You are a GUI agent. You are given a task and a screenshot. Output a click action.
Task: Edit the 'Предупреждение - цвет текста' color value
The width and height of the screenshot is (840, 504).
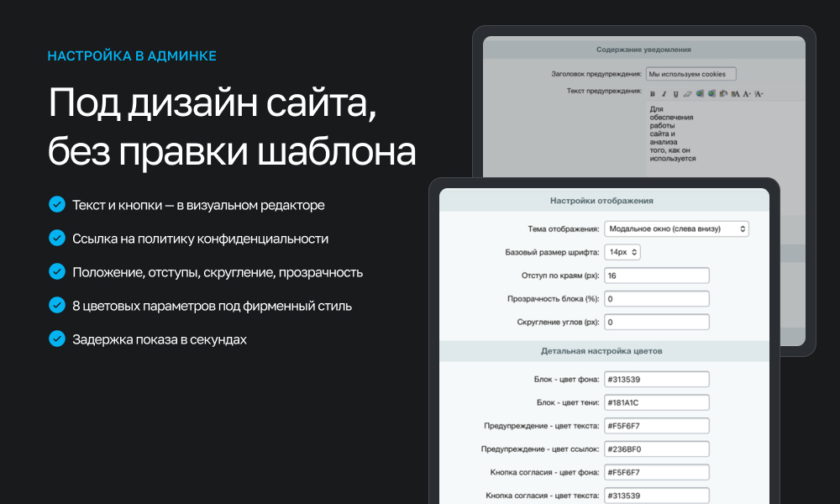(657, 426)
